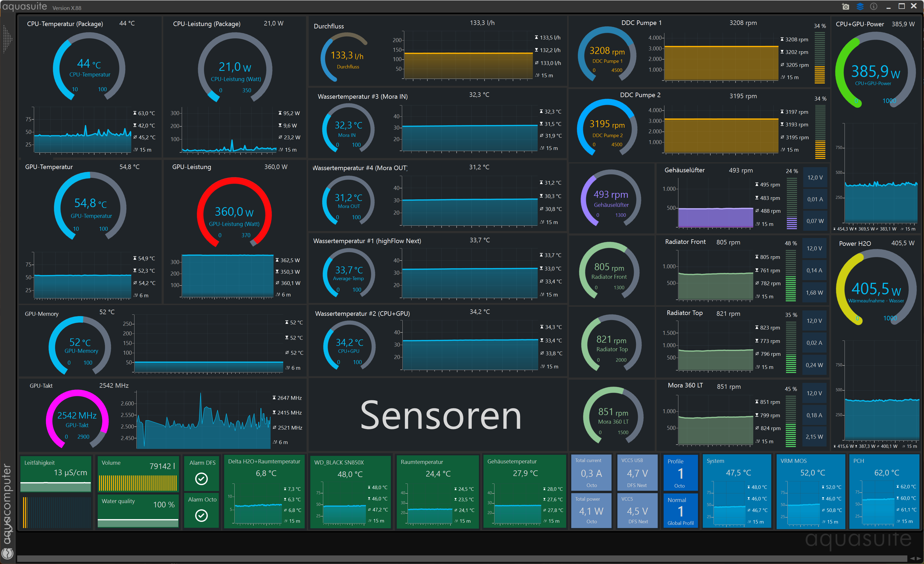Maximize the aquasuite window
This screenshot has width=924, height=564.
(901, 6)
